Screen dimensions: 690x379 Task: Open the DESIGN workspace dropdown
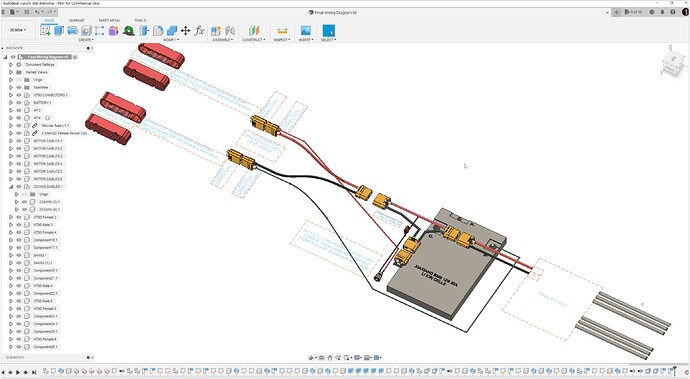coord(18,30)
